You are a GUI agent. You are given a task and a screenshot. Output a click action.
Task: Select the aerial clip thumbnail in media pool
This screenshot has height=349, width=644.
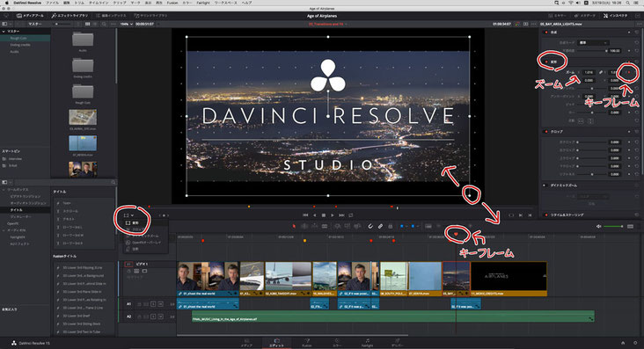pyautogui.click(x=83, y=117)
